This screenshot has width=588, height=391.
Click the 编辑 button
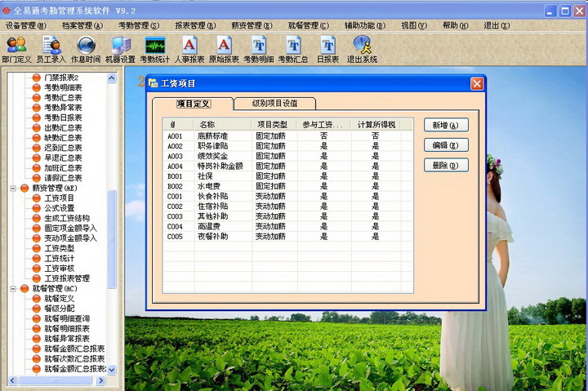click(446, 145)
